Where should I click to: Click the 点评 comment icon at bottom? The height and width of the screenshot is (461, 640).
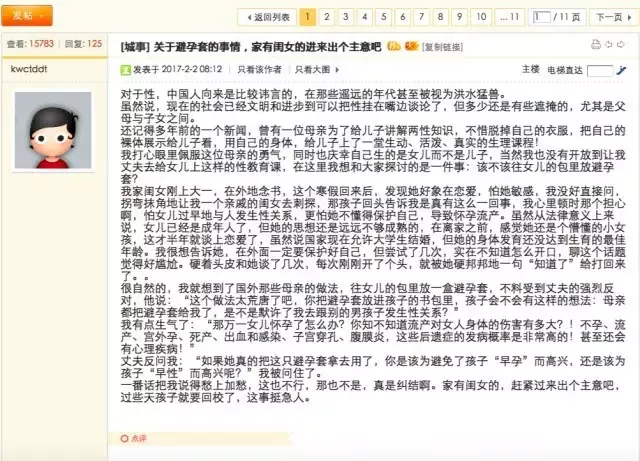pyautogui.click(x=131, y=438)
